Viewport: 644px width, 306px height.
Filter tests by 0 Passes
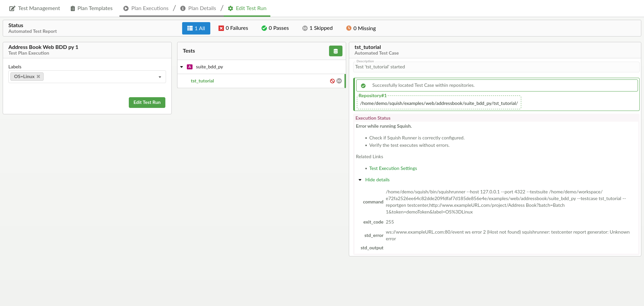(275, 28)
